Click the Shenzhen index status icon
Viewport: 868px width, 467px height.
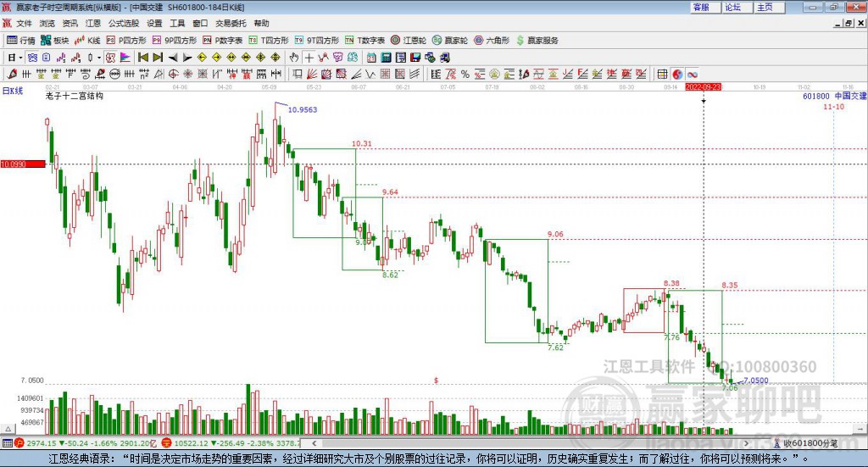tap(166, 443)
